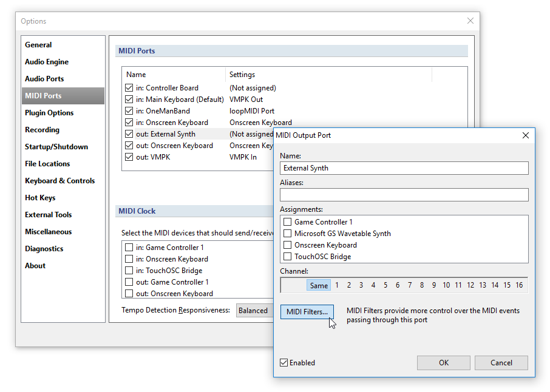The height and width of the screenshot is (392, 550).
Task: Select the 'loopMIDI Port' settings cell
Action: [x=252, y=111]
